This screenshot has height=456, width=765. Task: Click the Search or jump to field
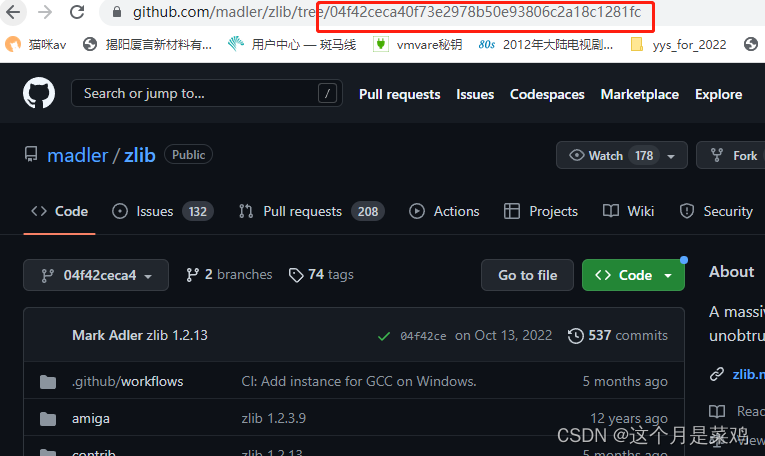[x=207, y=93]
